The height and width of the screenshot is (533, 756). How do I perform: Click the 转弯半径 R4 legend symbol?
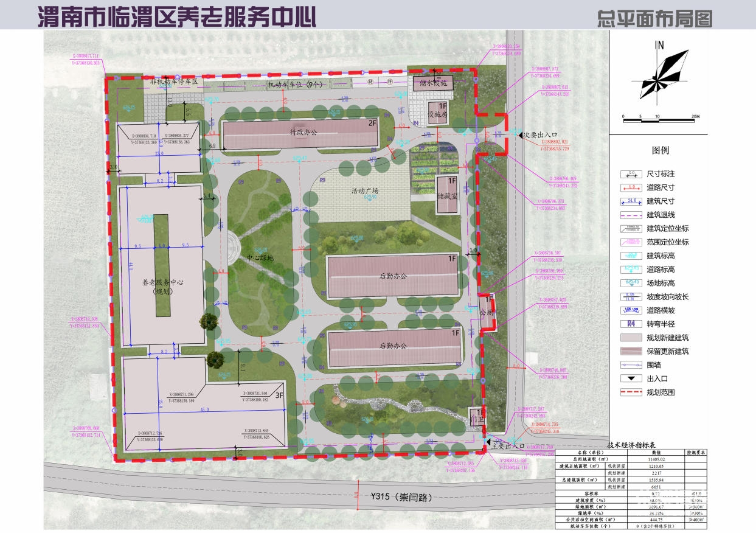pos(631,324)
